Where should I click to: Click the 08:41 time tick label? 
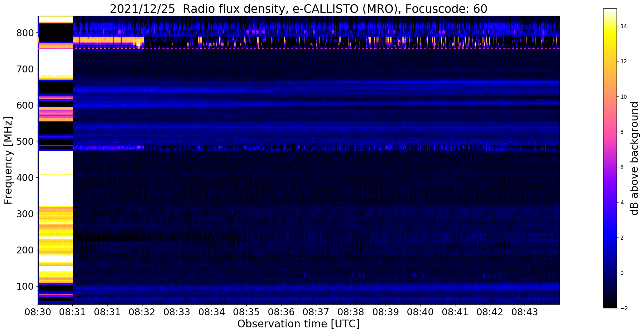tap(455, 312)
